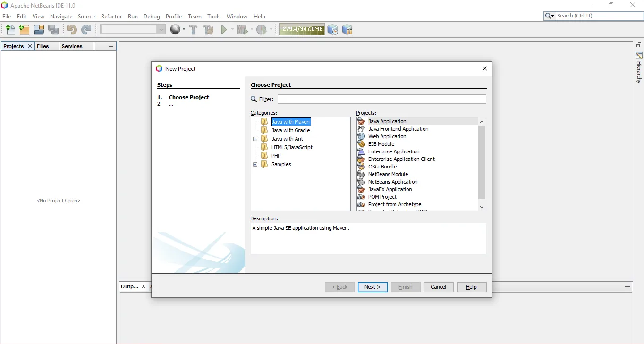This screenshot has width=644, height=344.
Task: Click the Profile the IDE clock icon
Action: (333, 30)
